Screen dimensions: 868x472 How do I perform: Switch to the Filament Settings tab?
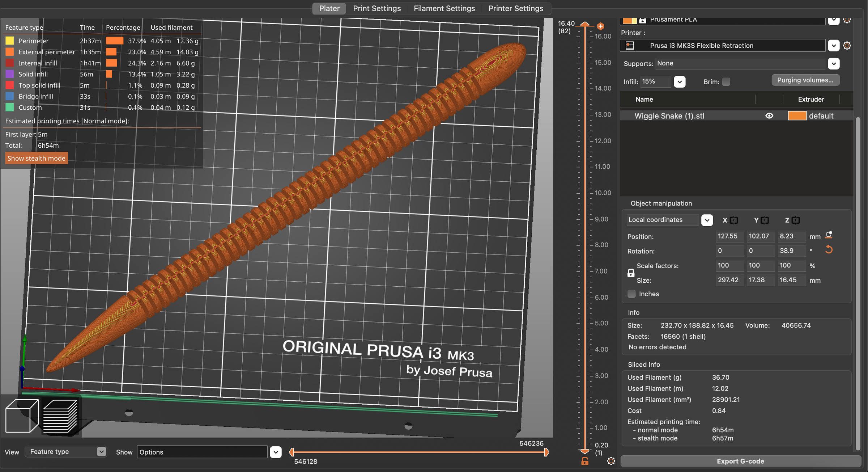[444, 8]
